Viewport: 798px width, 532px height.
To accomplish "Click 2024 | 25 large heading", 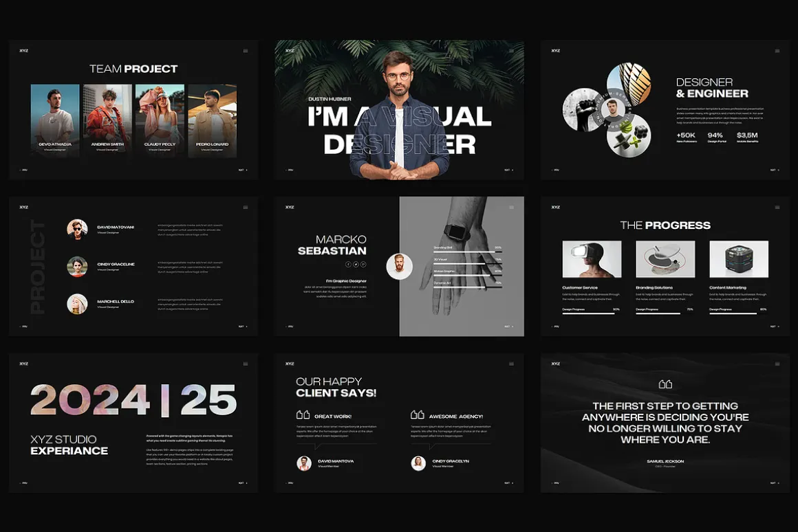I will pyautogui.click(x=133, y=400).
